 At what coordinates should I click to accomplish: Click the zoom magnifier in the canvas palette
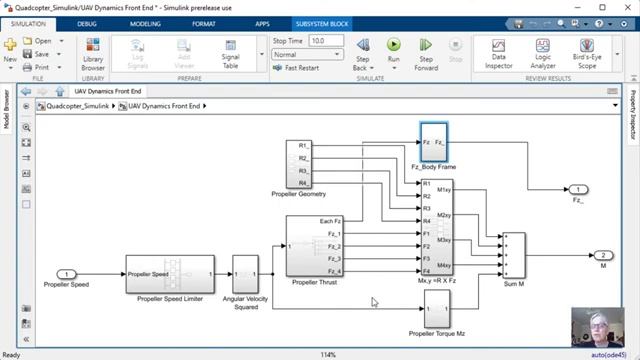click(x=26, y=127)
